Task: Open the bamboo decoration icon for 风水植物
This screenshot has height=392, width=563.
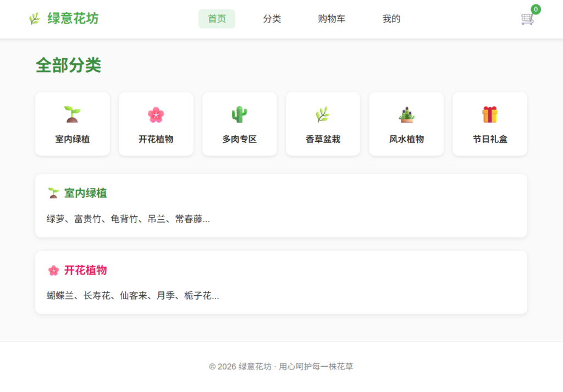Action: (406, 114)
